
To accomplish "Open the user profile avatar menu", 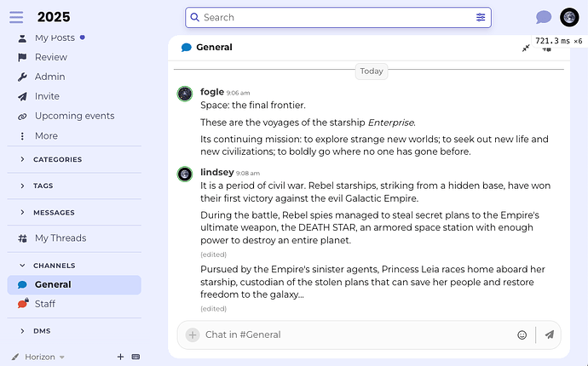I will pos(569,17).
